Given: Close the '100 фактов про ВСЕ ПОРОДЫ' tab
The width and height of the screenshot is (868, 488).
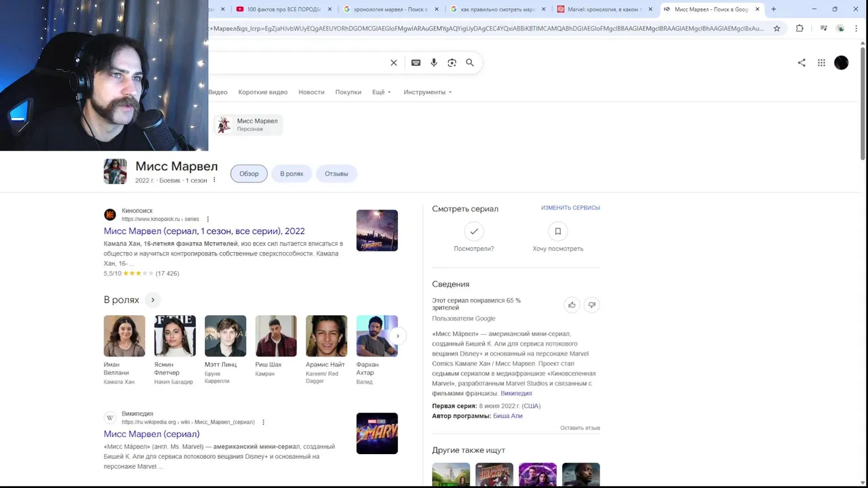Looking at the screenshot, I should 330,9.
